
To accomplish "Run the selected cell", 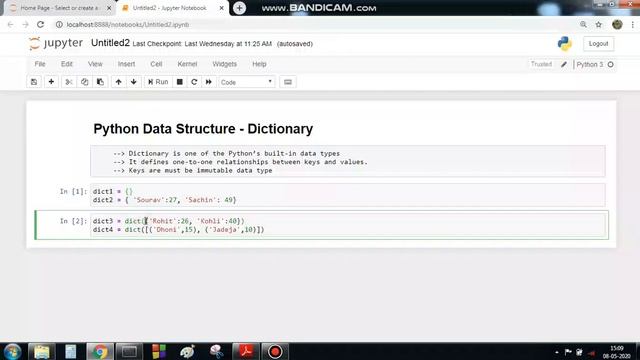I will [x=158, y=82].
